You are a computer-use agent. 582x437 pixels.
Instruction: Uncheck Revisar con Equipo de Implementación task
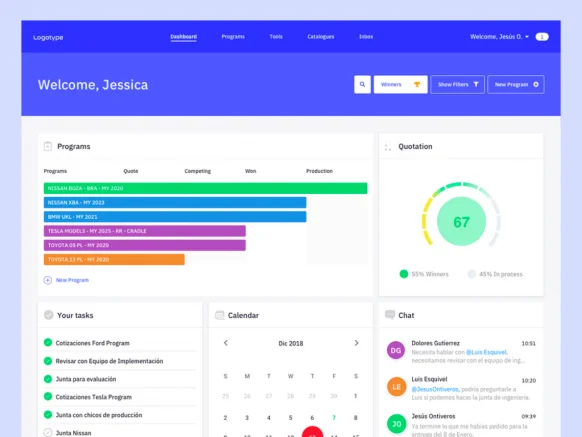[x=48, y=361]
